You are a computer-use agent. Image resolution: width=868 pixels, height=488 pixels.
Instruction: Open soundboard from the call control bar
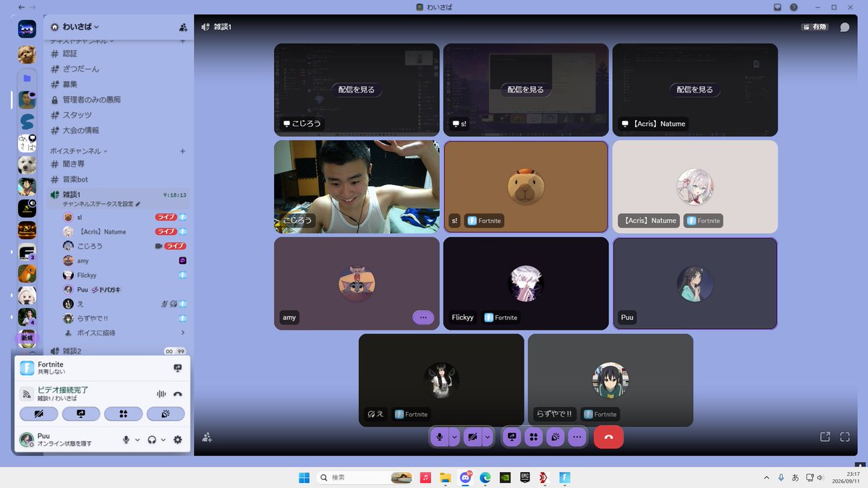(555, 437)
